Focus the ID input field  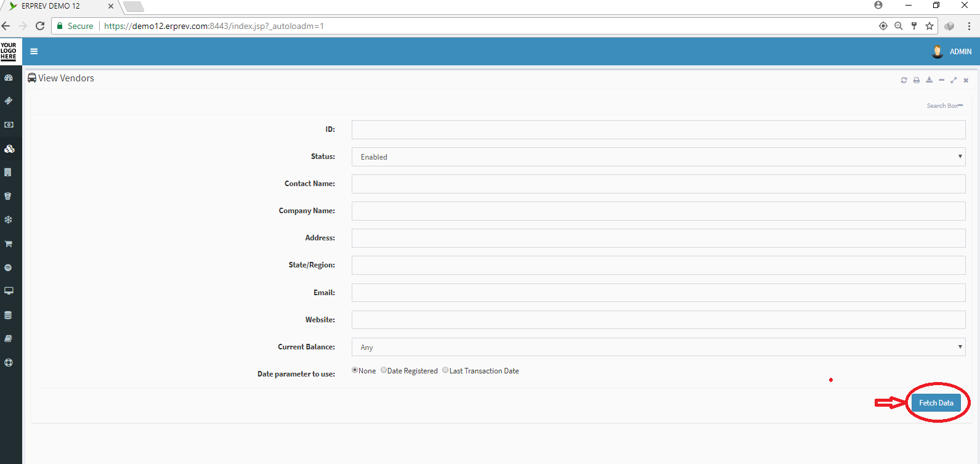pos(658,129)
